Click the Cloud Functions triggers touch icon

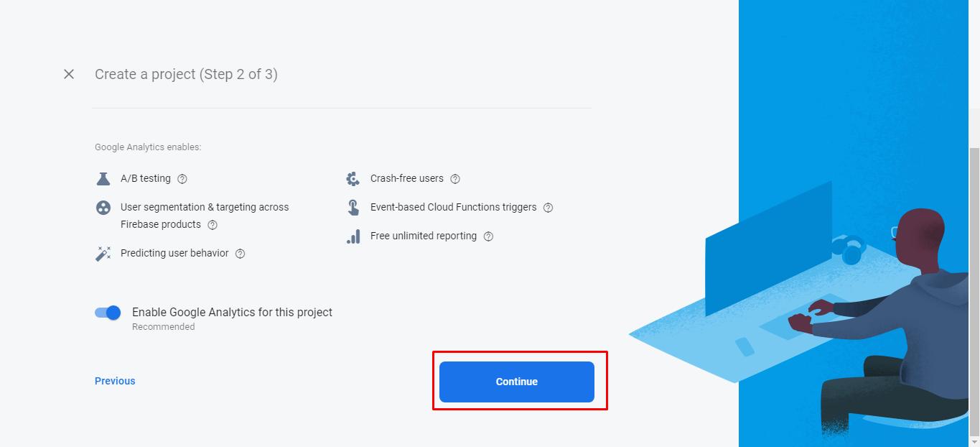coord(353,208)
